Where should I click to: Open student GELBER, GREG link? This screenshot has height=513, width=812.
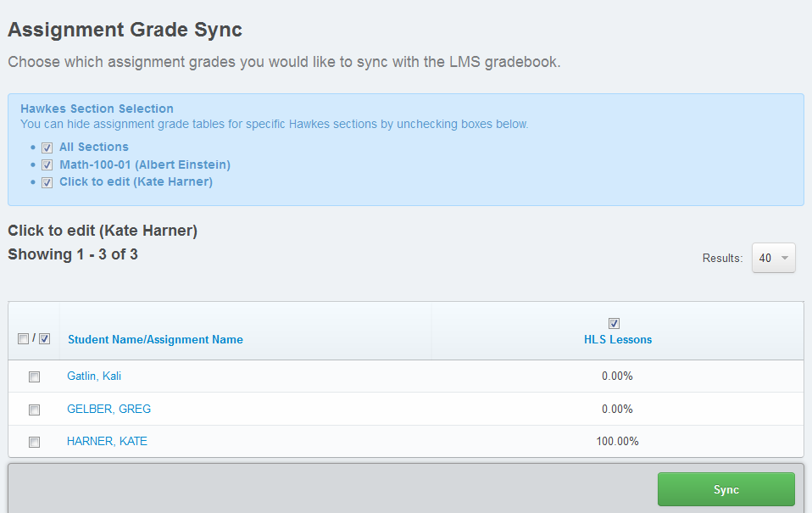tap(108, 409)
